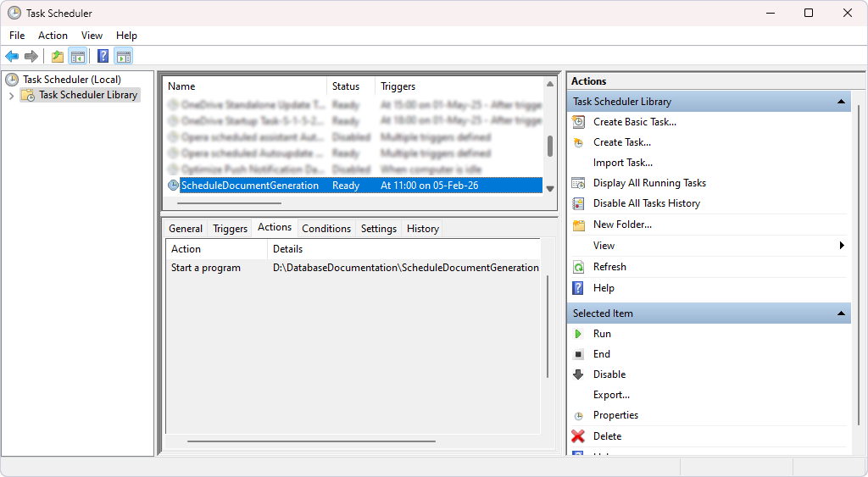
Task: Open the Action menu
Action: point(53,36)
